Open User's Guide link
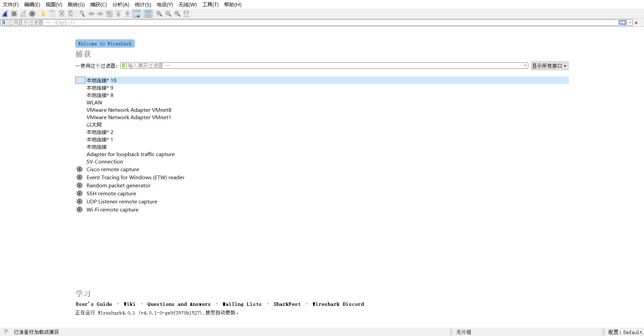This screenshot has width=644, height=336. pyautogui.click(x=94, y=304)
